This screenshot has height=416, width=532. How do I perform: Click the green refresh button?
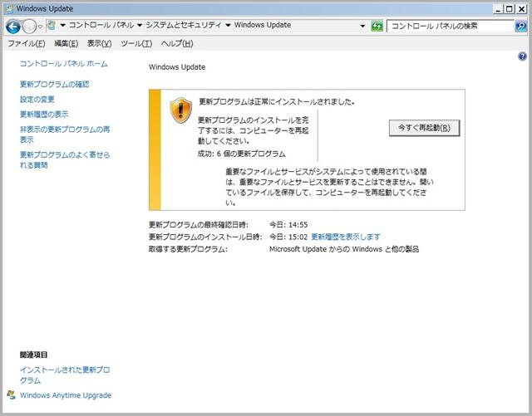(377, 26)
